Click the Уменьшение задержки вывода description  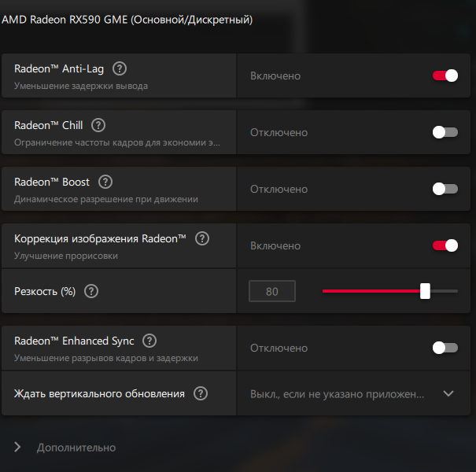coord(81,86)
